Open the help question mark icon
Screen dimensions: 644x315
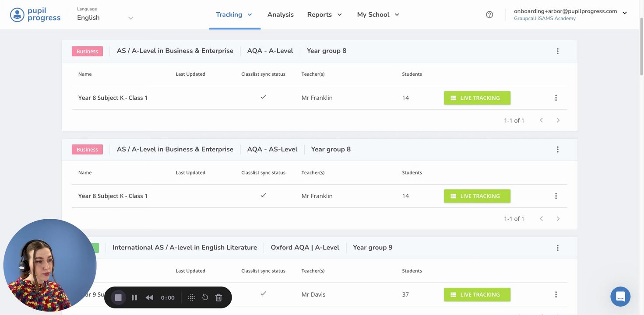489,14
